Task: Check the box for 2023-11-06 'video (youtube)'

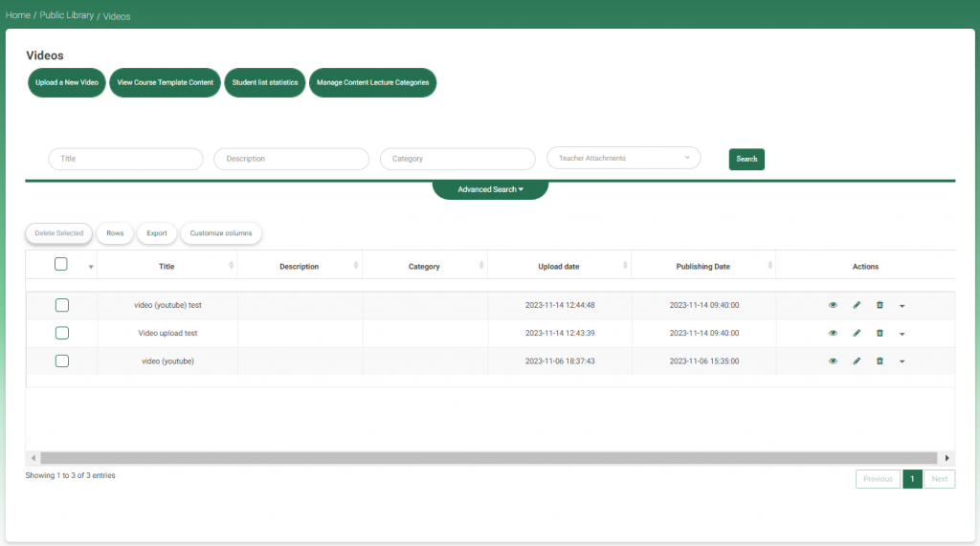Action: [x=62, y=361]
